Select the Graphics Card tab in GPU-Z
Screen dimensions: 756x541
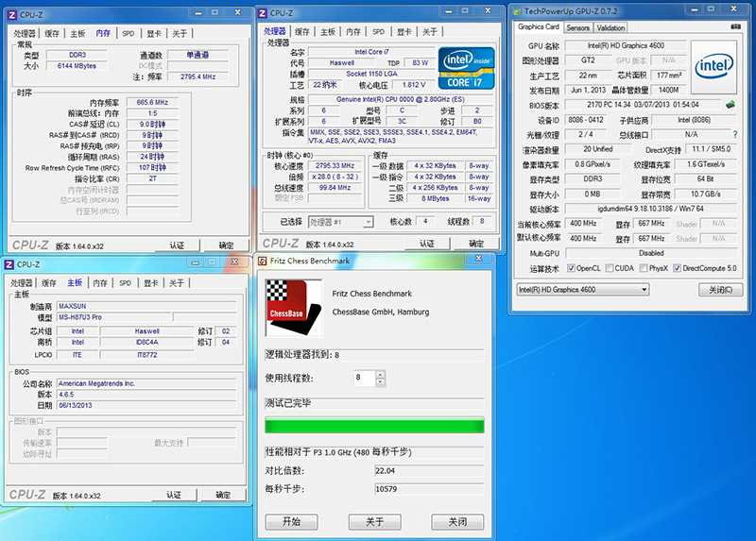point(539,27)
